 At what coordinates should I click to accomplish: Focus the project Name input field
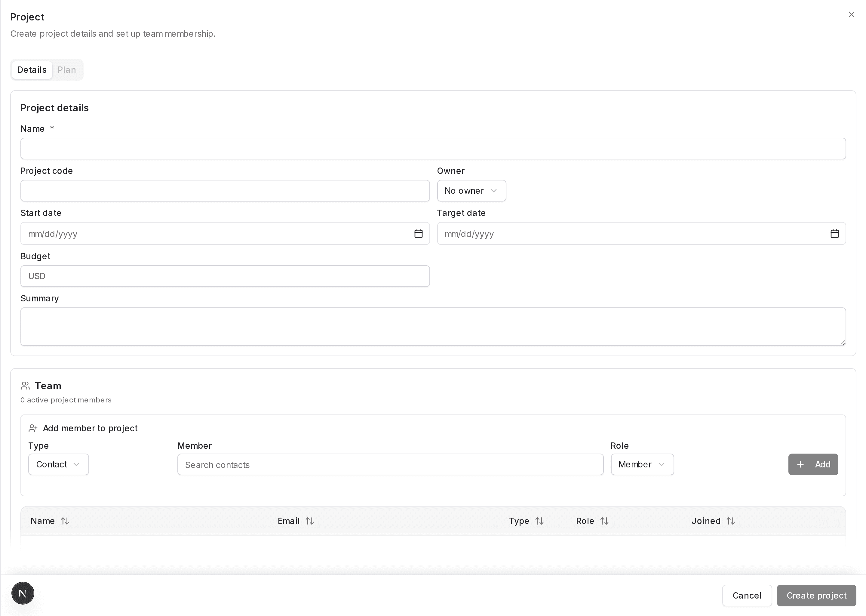click(x=433, y=149)
